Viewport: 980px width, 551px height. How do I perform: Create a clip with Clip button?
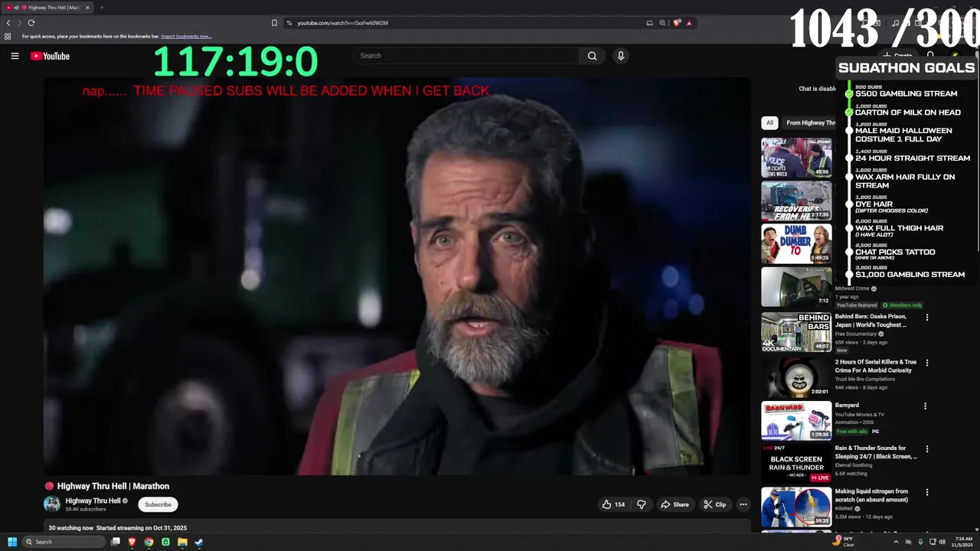tap(715, 504)
